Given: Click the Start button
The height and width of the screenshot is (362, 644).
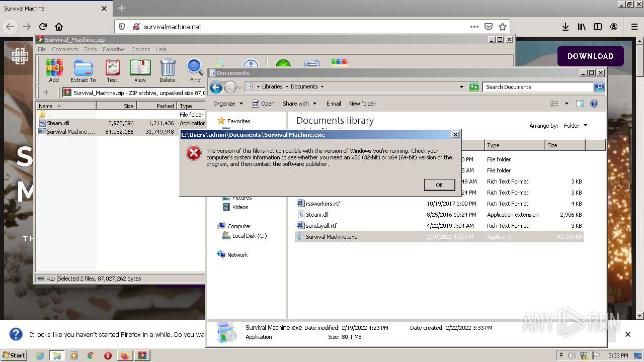Looking at the screenshot, I should pos(14,355).
